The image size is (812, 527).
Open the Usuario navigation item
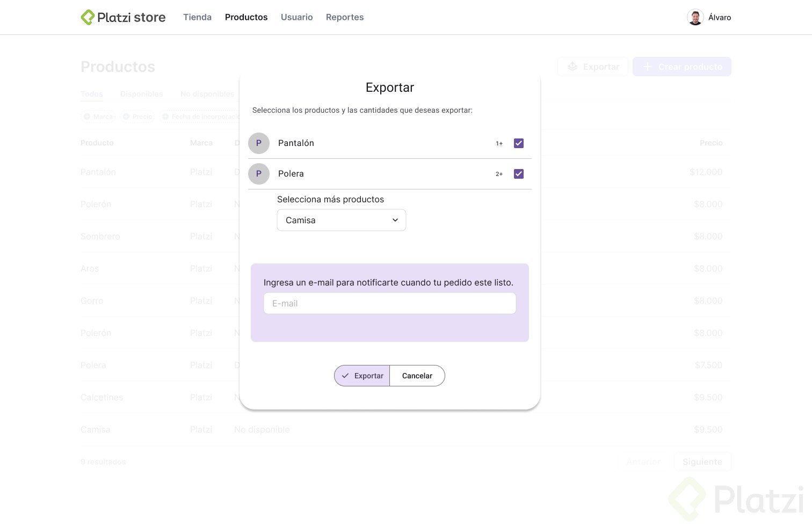click(296, 17)
